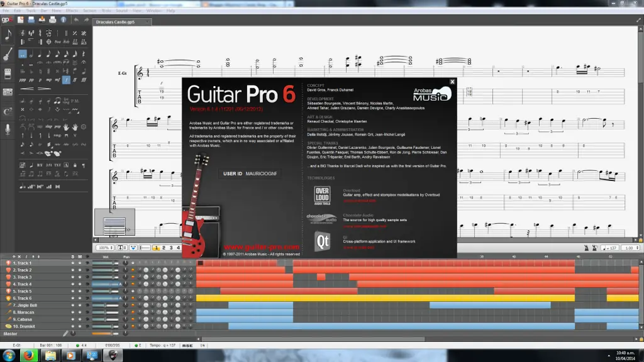This screenshot has width=644, height=362.
Task: Click the blue info icon in toolbar
Action: click(x=64, y=19)
